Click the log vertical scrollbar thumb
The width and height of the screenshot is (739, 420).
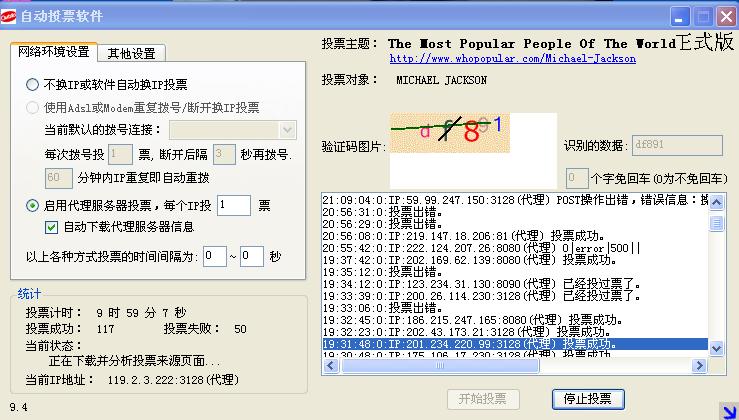click(x=716, y=222)
